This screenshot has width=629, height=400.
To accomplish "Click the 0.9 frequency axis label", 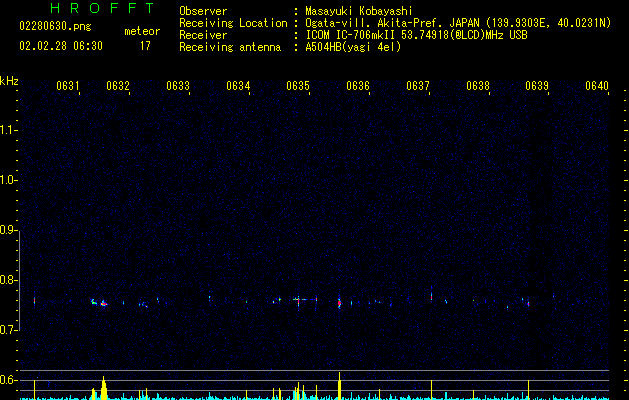I will [8, 230].
